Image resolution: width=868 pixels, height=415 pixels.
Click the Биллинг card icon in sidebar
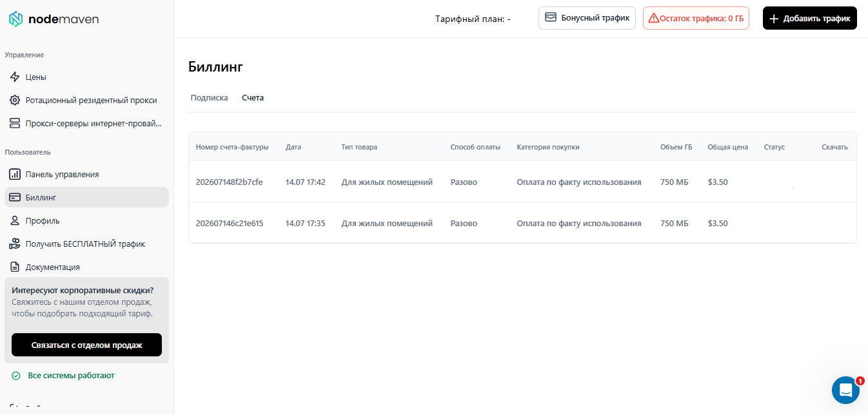[x=15, y=198]
